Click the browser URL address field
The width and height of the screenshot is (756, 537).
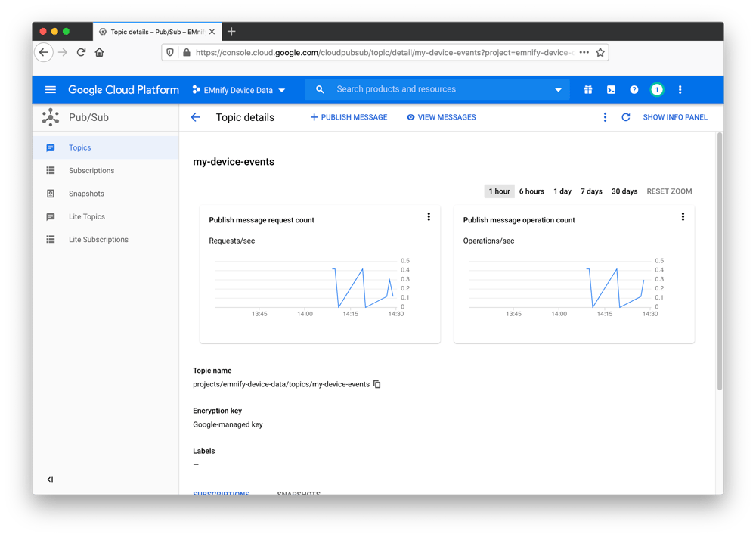(x=384, y=53)
